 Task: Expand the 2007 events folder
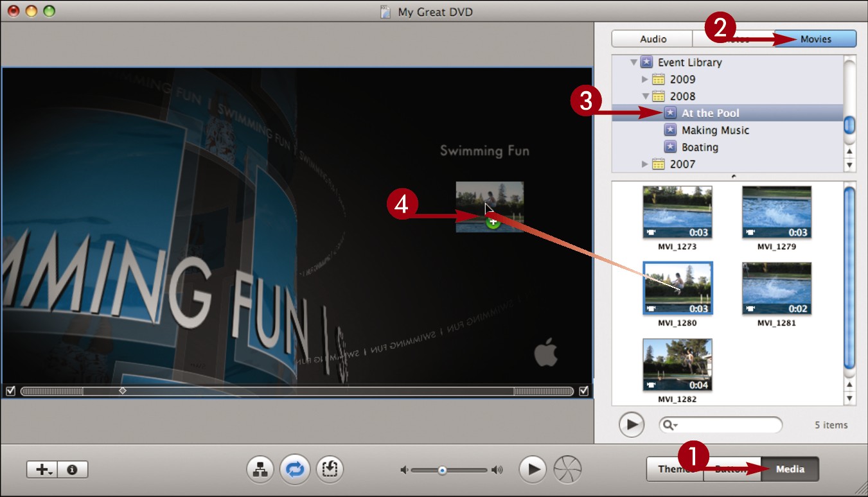click(x=645, y=164)
